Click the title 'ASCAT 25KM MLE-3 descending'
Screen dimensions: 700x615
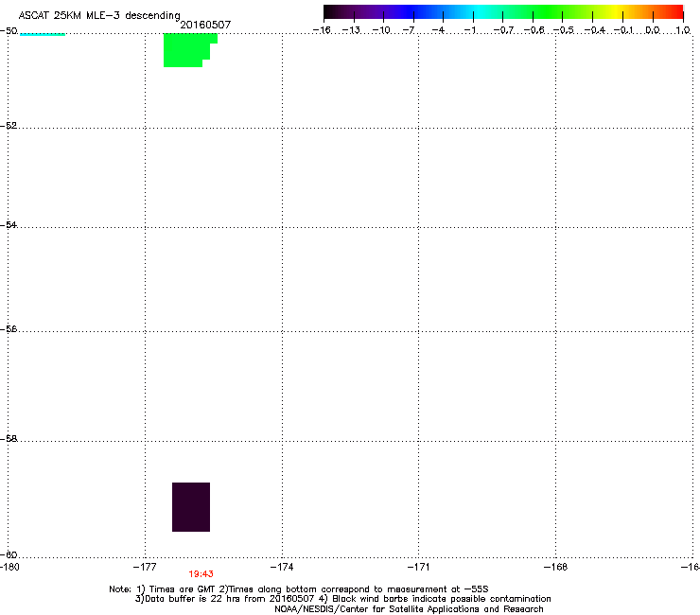(99, 15)
